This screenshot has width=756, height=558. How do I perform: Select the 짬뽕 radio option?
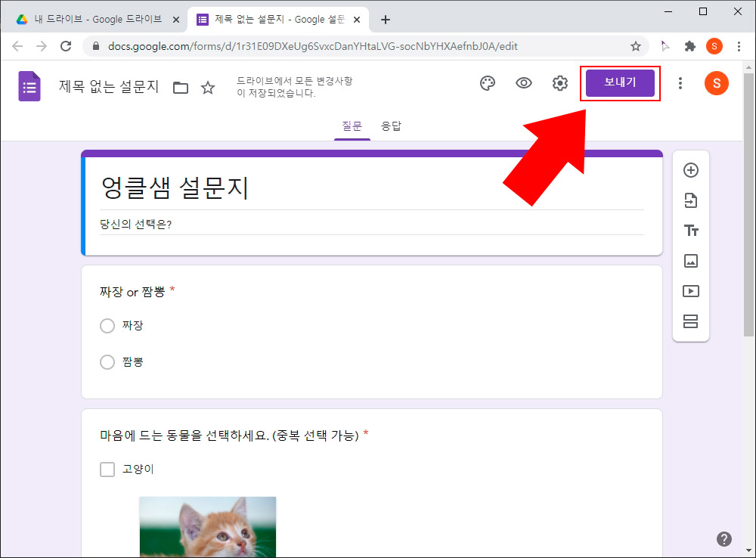point(107,362)
